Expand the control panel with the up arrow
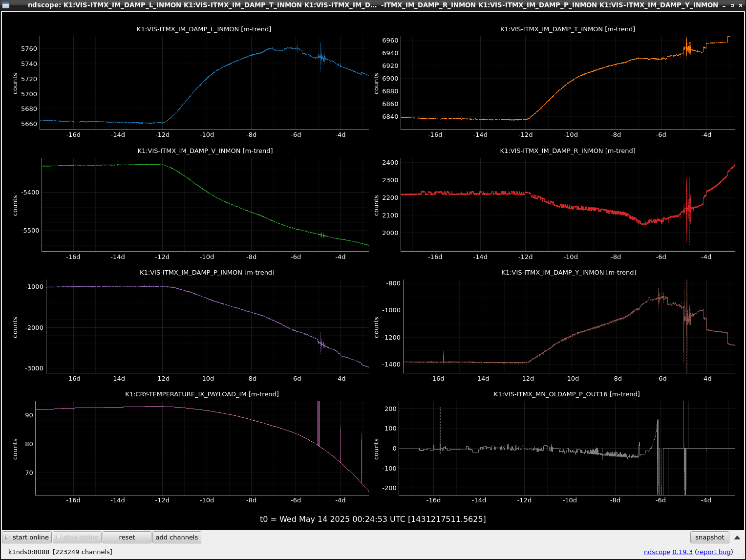This screenshot has width=746, height=560. pos(737,537)
